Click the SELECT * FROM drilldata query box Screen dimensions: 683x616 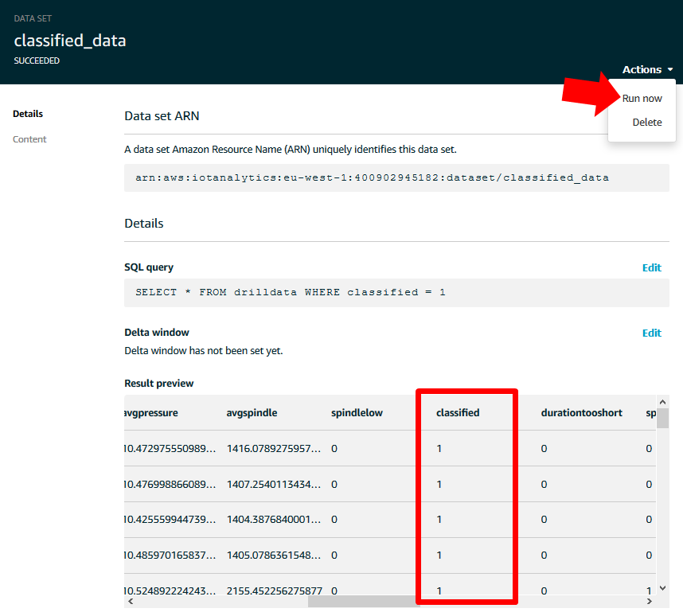pos(396,292)
